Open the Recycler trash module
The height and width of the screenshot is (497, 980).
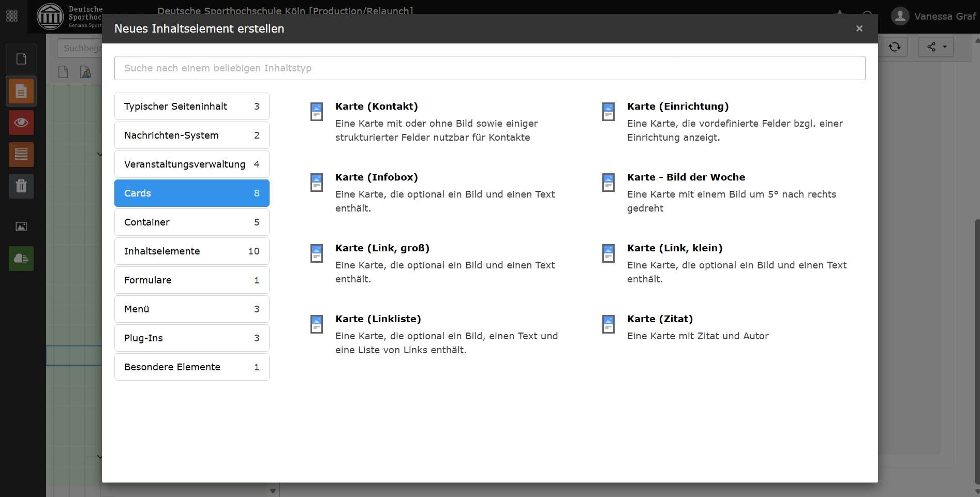pyautogui.click(x=21, y=186)
